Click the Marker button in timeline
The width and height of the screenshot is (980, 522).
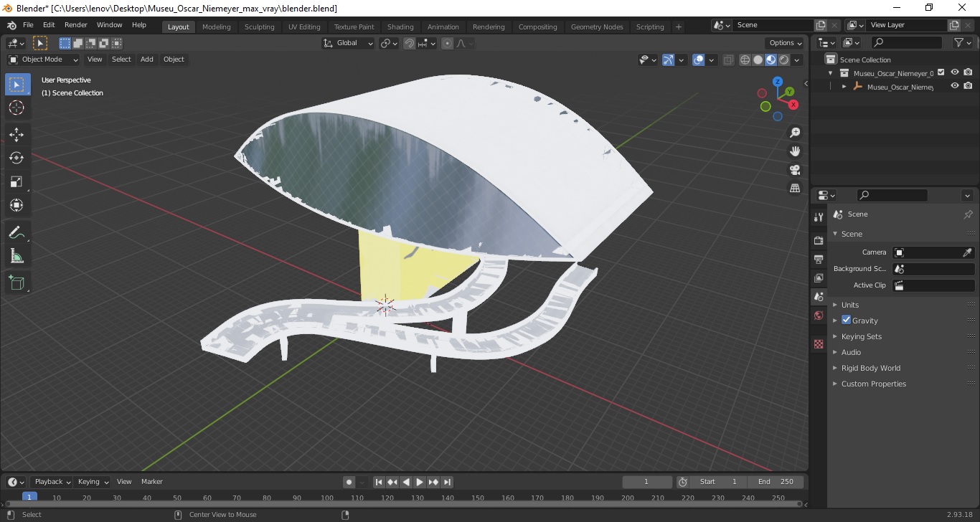pos(152,482)
